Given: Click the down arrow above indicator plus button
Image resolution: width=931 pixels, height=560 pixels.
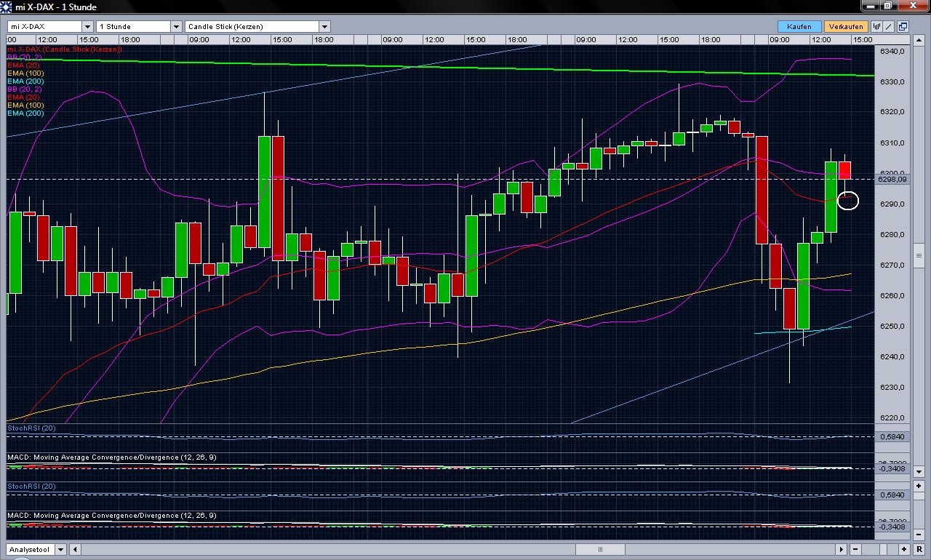Looking at the screenshot, I should [919, 471].
